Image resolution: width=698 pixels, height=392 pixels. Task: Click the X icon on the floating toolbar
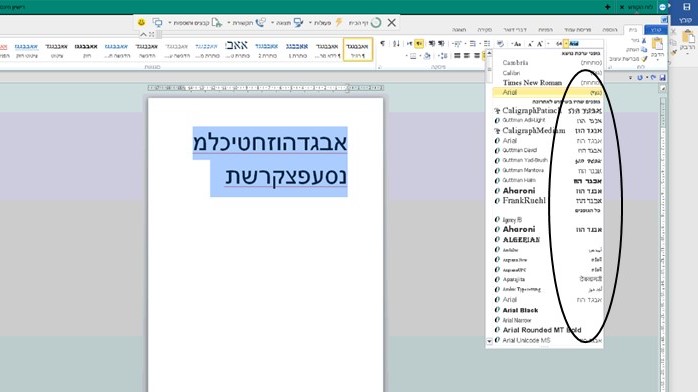[392, 22]
